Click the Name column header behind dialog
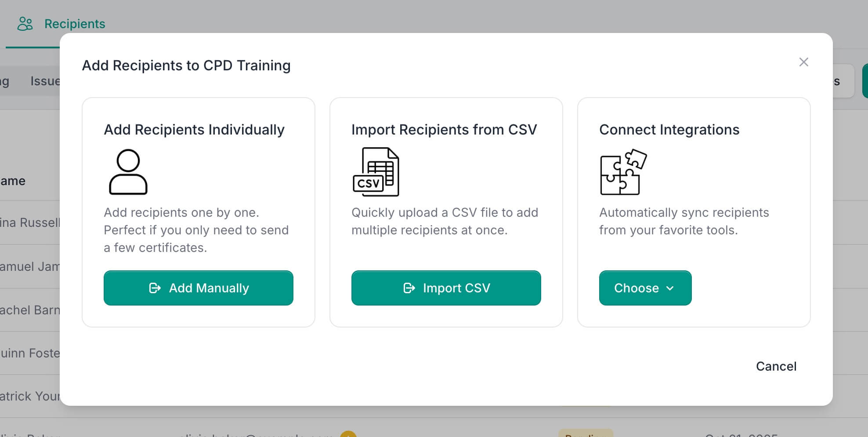Image resolution: width=868 pixels, height=437 pixels. click(13, 181)
